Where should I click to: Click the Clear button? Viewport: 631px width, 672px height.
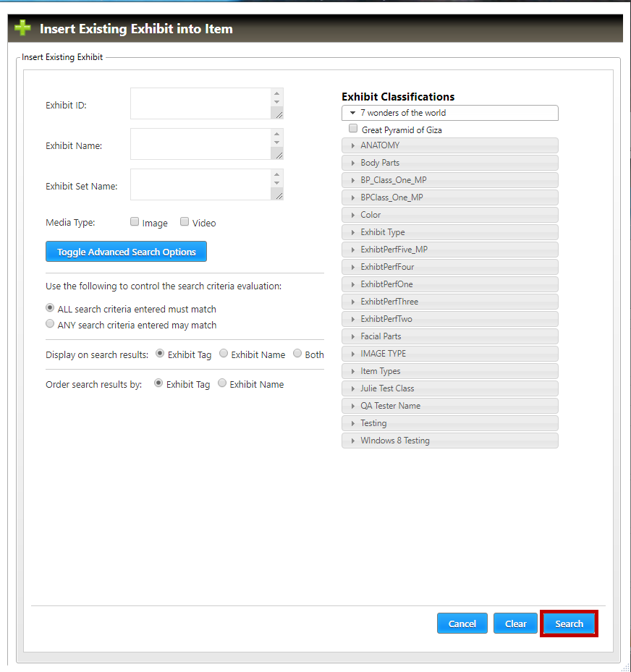[x=515, y=624]
